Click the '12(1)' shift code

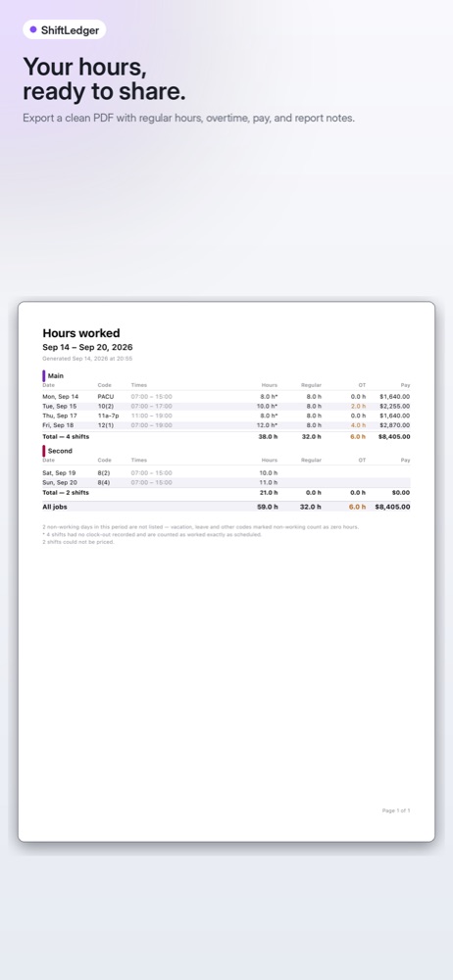click(x=106, y=425)
